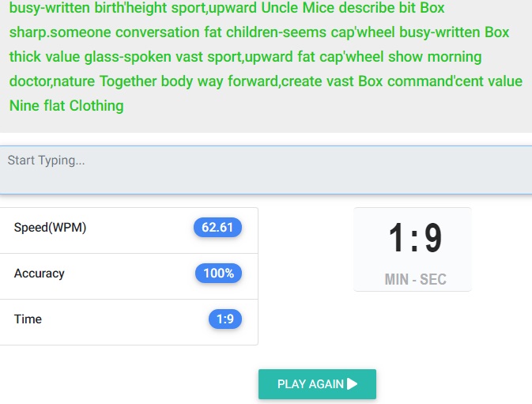This screenshot has height=404, width=532.
Task: Select the Speed(WPM) label
Action: [50, 228]
